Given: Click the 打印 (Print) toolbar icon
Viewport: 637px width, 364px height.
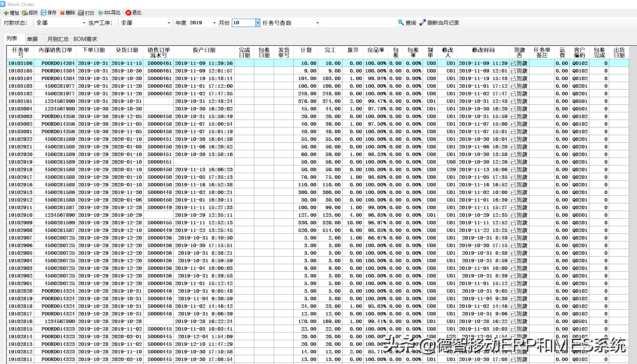Looking at the screenshot, I should click(x=81, y=13).
